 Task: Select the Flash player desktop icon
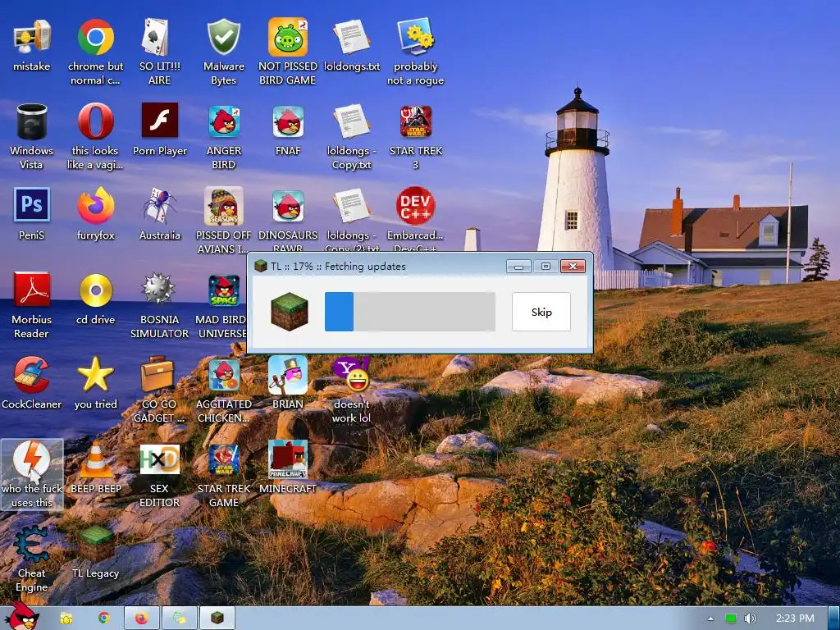coord(159,121)
